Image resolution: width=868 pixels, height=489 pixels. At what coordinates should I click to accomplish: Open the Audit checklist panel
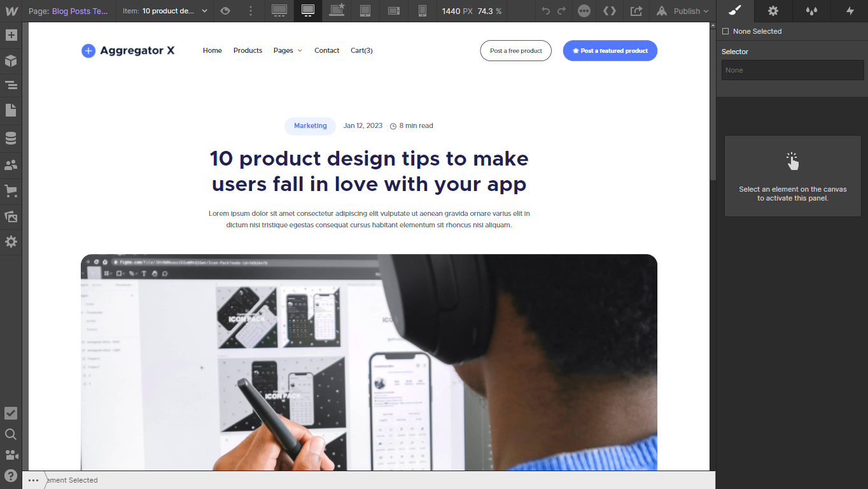11,413
